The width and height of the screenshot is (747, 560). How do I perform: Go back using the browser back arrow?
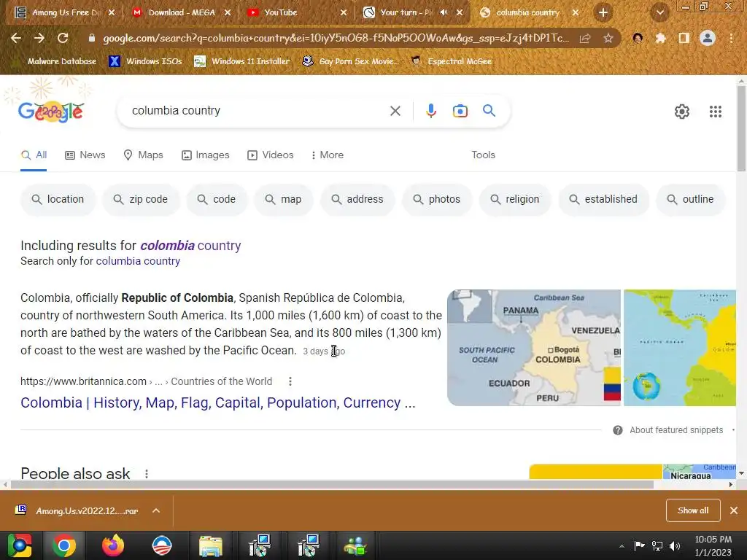click(16, 38)
